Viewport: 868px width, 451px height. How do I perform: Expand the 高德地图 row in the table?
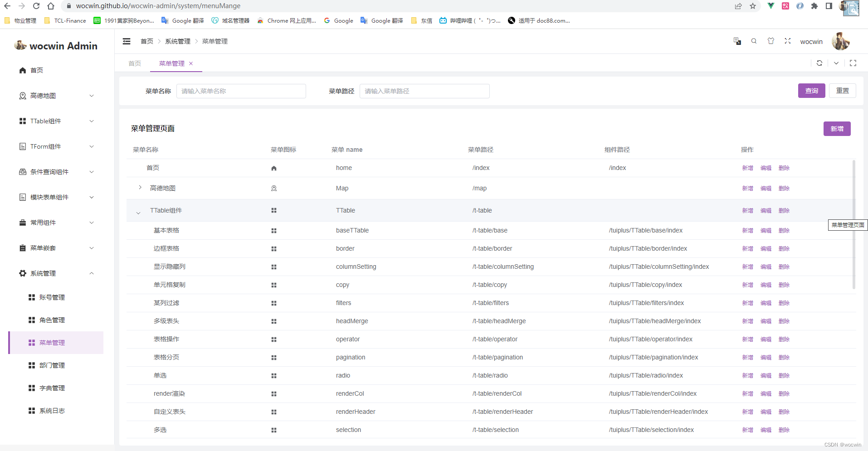(140, 187)
